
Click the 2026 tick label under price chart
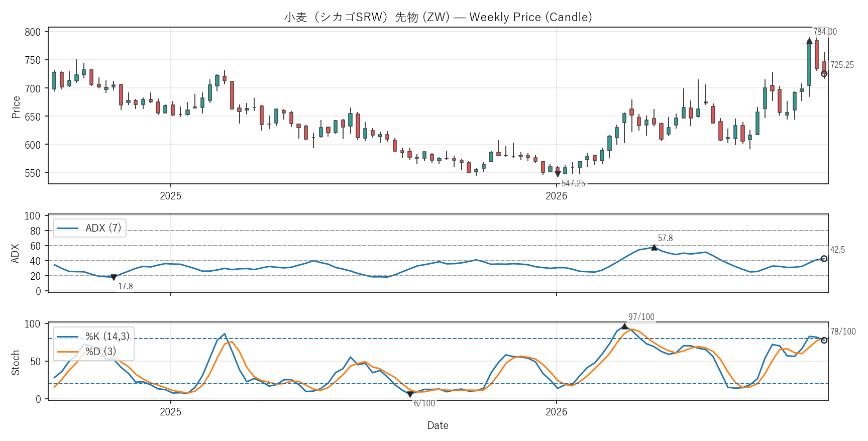click(557, 196)
